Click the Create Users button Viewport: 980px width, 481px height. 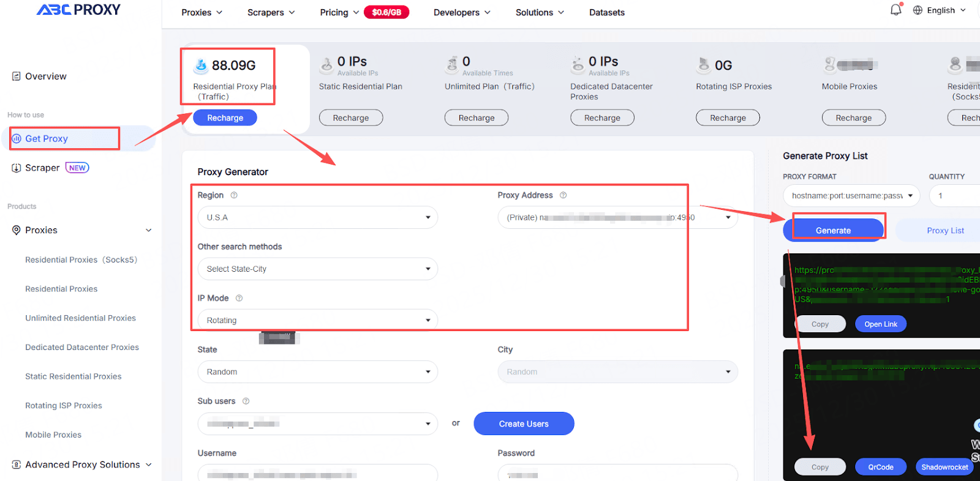(x=524, y=423)
